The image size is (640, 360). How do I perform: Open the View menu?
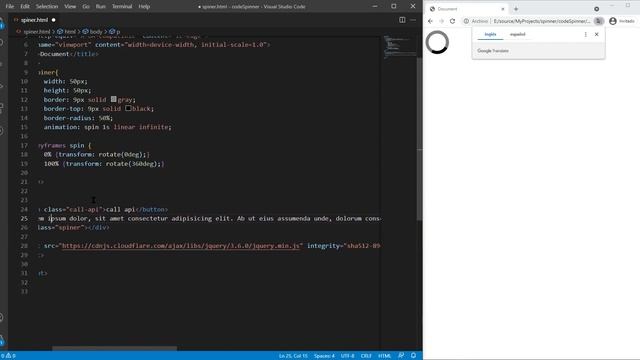pyautogui.click(x=70, y=6)
